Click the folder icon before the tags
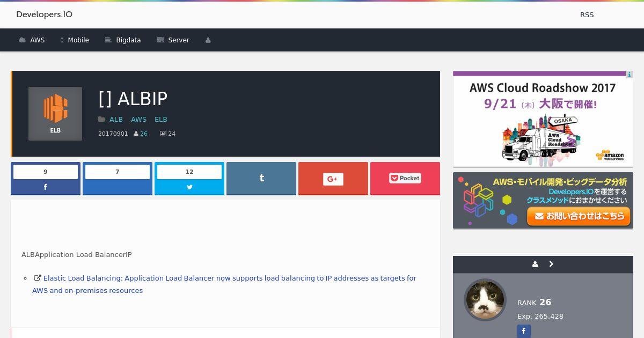 (x=101, y=120)
